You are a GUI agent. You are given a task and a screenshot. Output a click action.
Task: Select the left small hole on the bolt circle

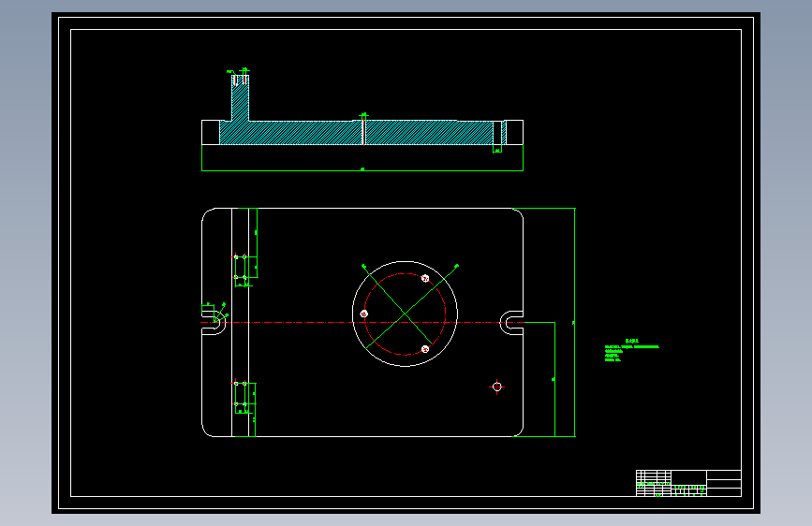(364, 314)
